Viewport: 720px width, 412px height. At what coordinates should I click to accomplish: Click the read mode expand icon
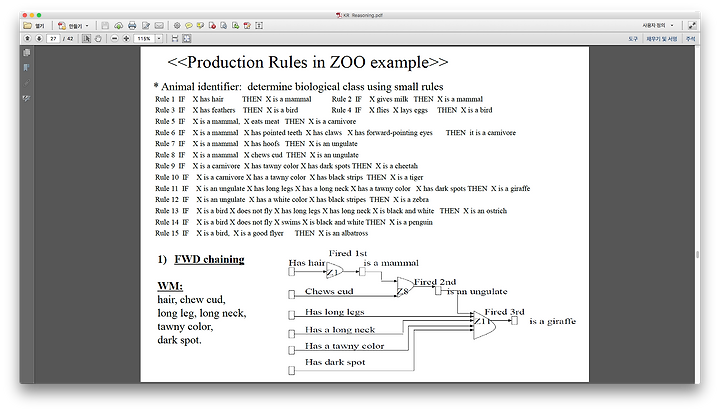[x=692, y=26]
